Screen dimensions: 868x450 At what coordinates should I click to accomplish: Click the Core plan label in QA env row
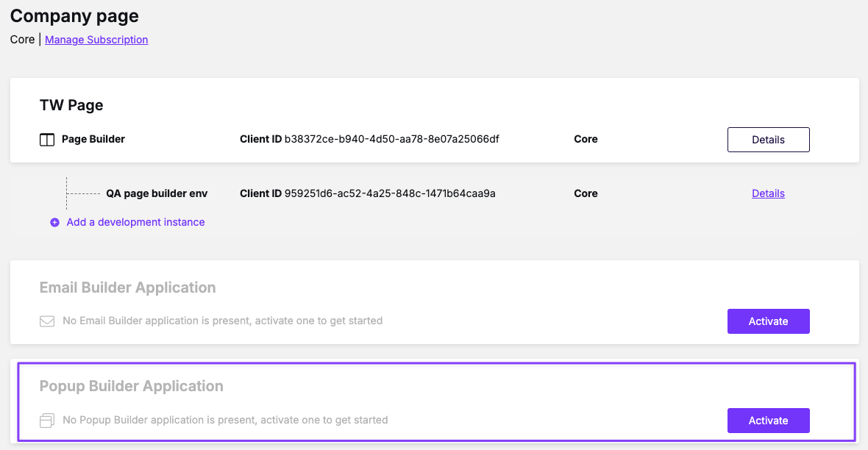tap(586, 193)
